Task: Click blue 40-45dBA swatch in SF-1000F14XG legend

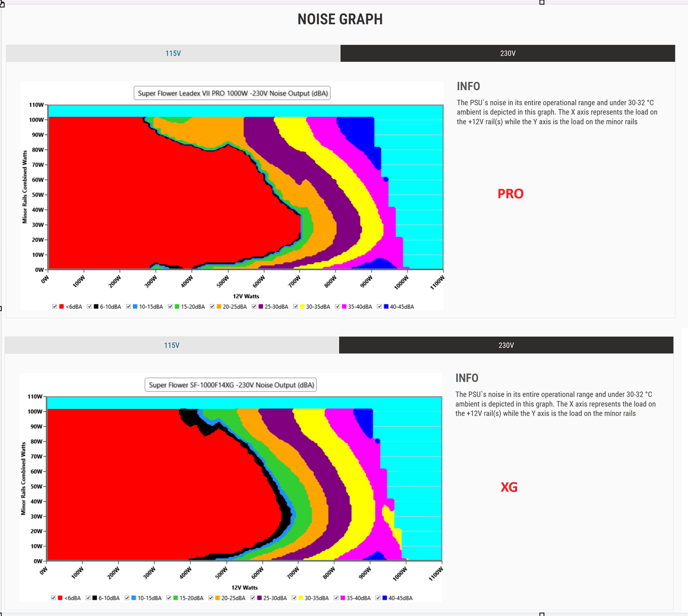Action: pyautogui.click(x=384, y=598)
